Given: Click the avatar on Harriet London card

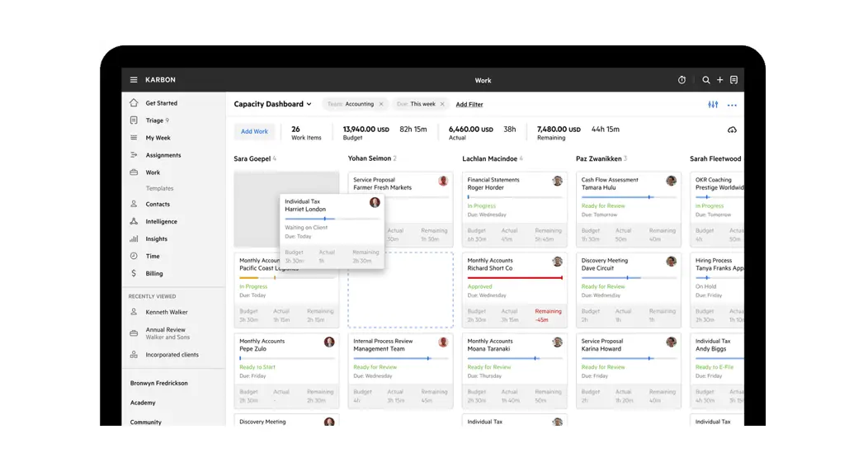Looking at the screenshot, I should pos(375,202).
